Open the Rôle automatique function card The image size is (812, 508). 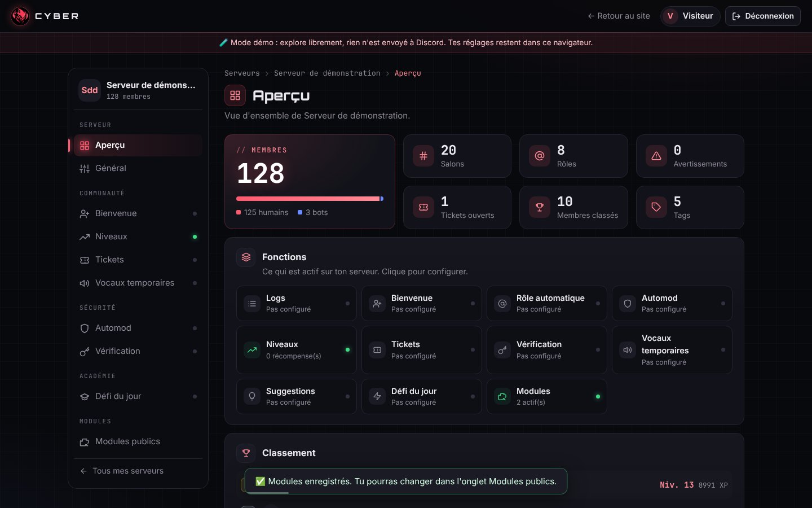547,304
